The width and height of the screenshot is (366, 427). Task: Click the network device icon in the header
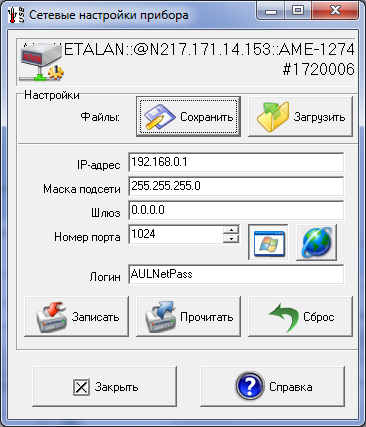41,63
